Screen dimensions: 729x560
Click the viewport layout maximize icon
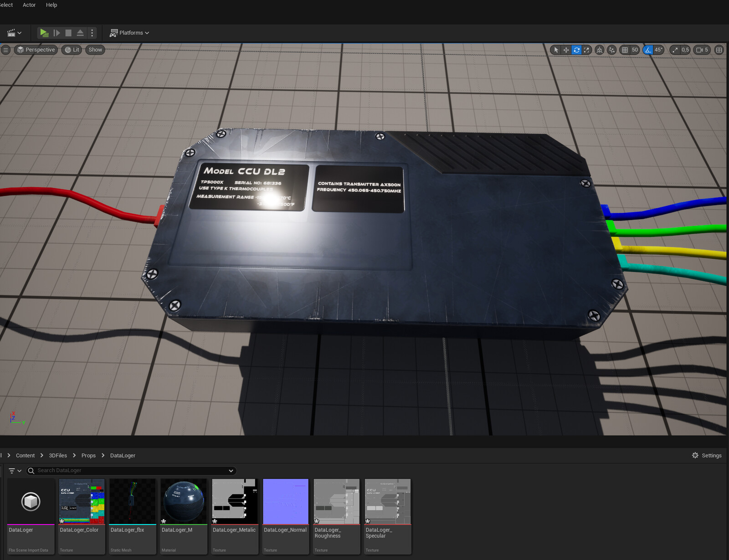[719, 50]
